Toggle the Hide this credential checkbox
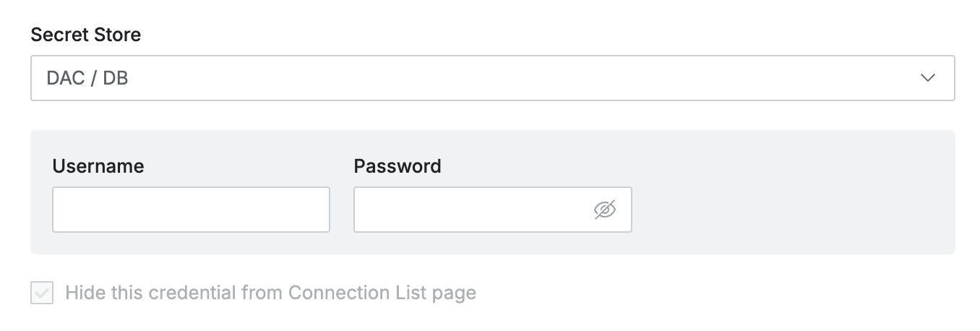The width and height of the screenshot is (980, 331). point(42,293)
